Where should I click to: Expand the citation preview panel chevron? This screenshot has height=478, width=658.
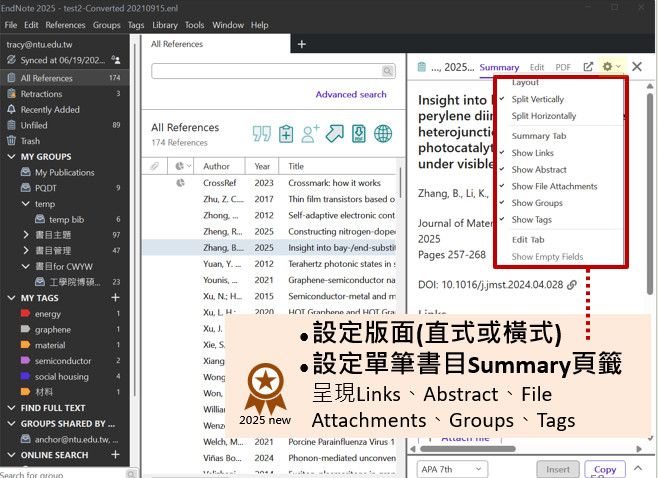pos(638,468)
